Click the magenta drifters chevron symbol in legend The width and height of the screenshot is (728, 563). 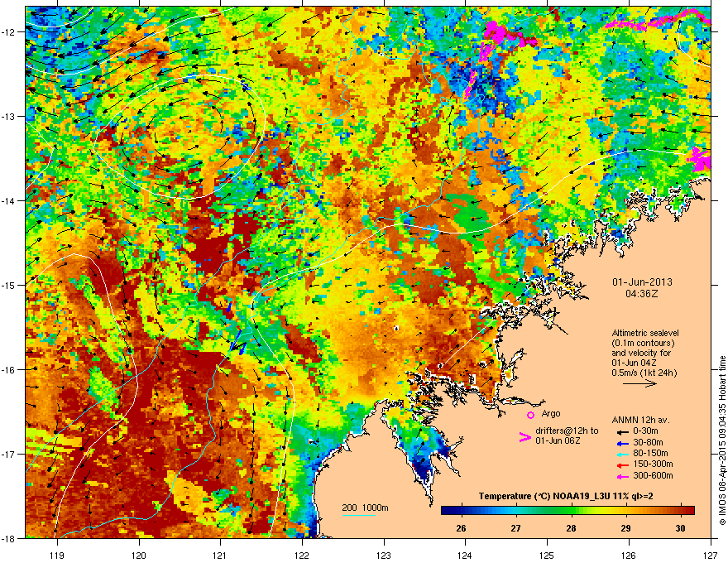click(524, 437)
